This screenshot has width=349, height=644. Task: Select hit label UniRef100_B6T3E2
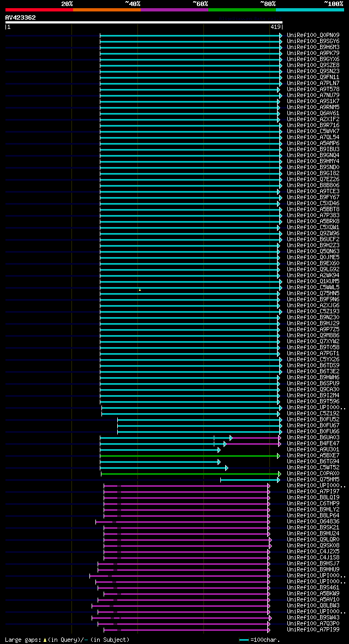(x=313, y=372)
